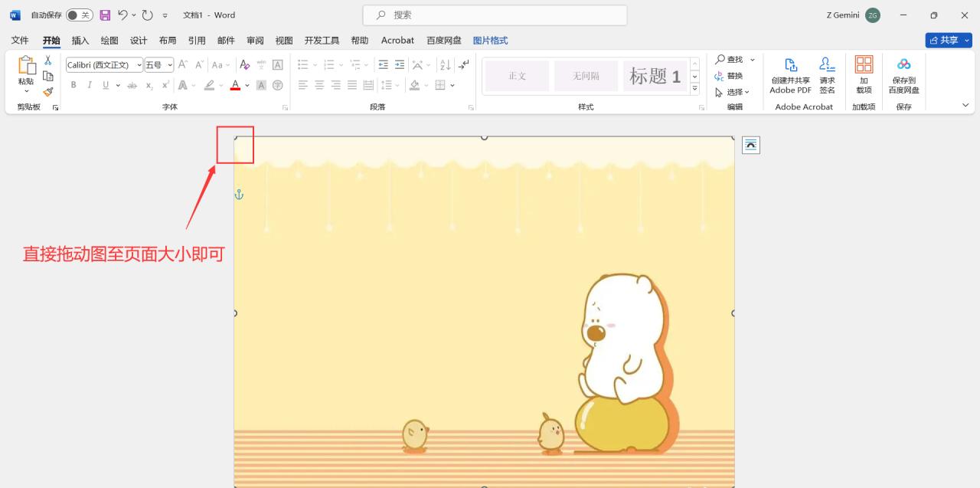
Task: Toggle character border button
Action: click(278, 65)
